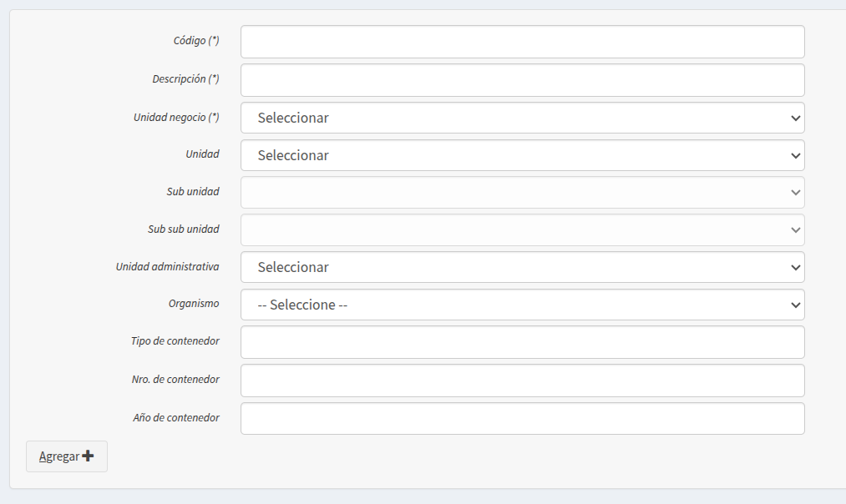Click into the Descripción input box
Screen dimensions: 846x504
522,80
